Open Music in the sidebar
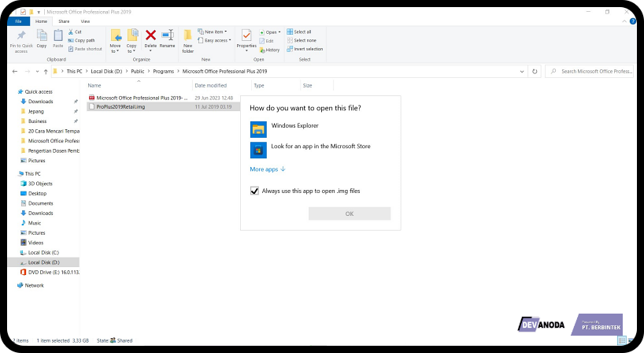Image resolution: width=644 pixels, height=353 pixels. [35, 223]
